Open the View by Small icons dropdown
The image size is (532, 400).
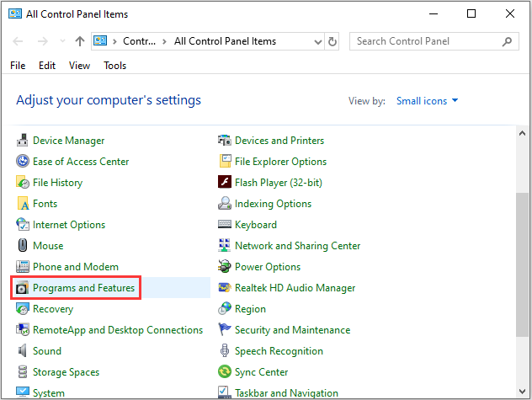(427, 101)
